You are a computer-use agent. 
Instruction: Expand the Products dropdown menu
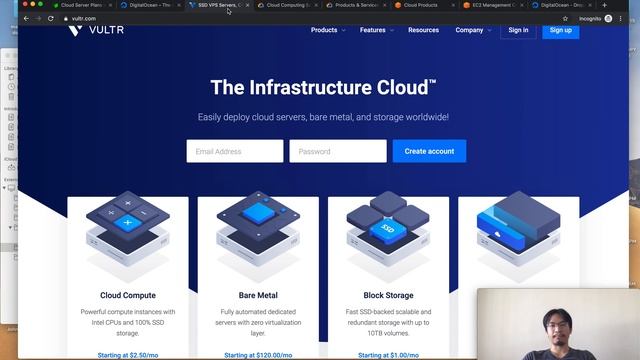point(328,30)
